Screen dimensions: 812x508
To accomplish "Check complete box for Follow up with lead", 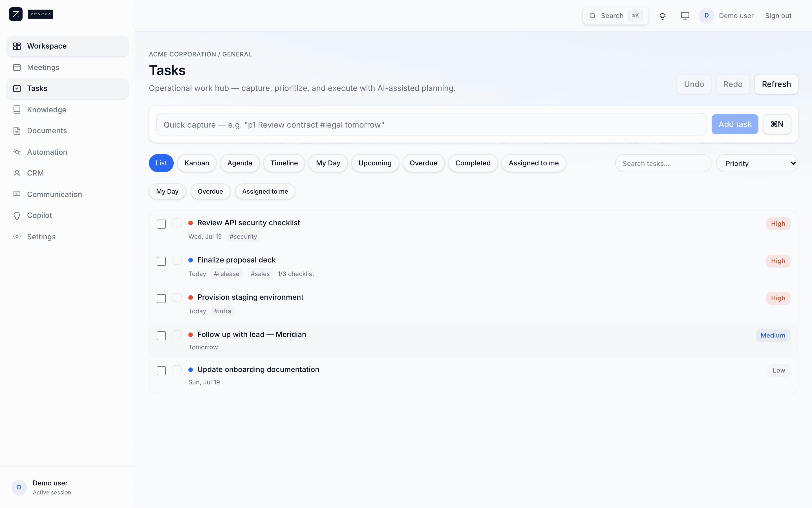I will (x=161, y=336).
